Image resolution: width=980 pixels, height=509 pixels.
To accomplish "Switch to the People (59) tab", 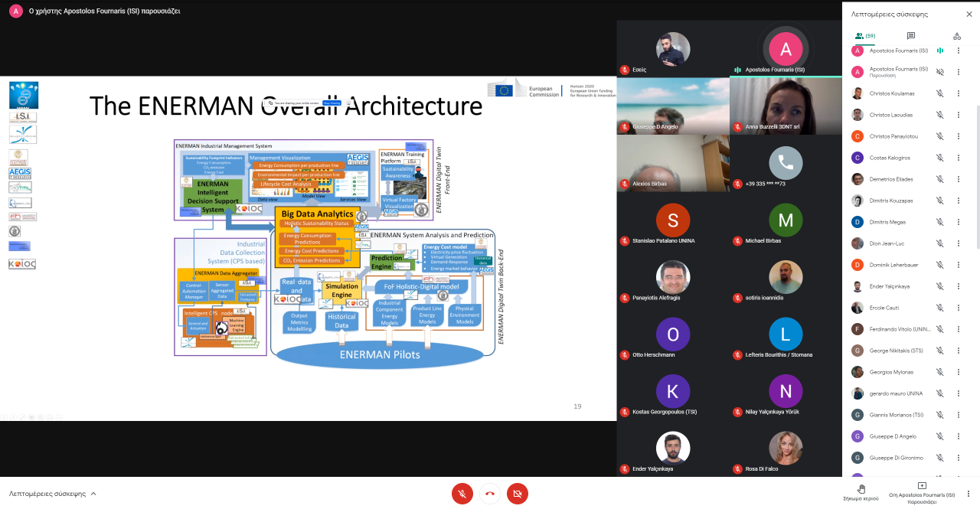I will click(865, 36).
